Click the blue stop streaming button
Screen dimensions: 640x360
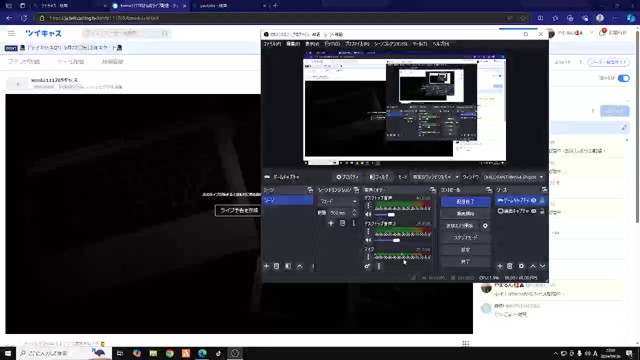pos(465,202)
